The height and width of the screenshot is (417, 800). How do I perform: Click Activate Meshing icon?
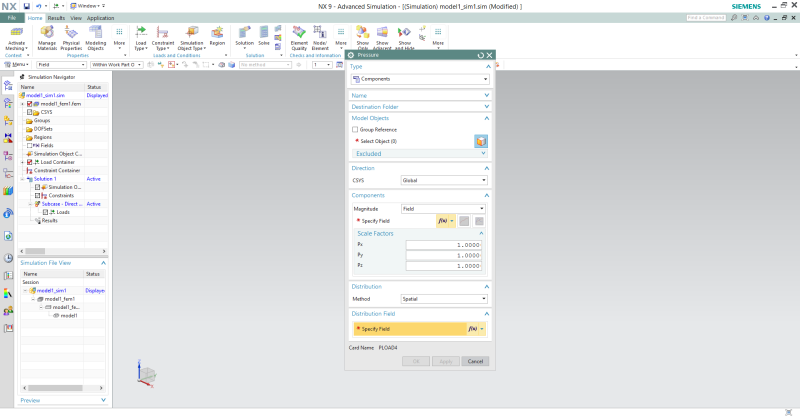(x=16, y=33)
